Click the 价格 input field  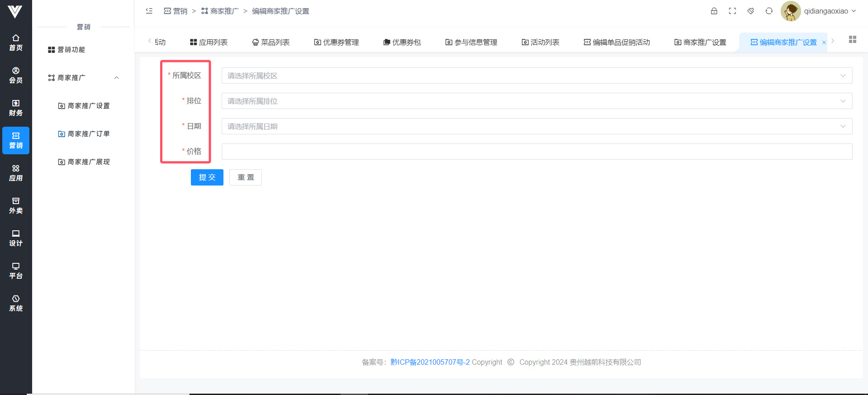pos(536,152)
